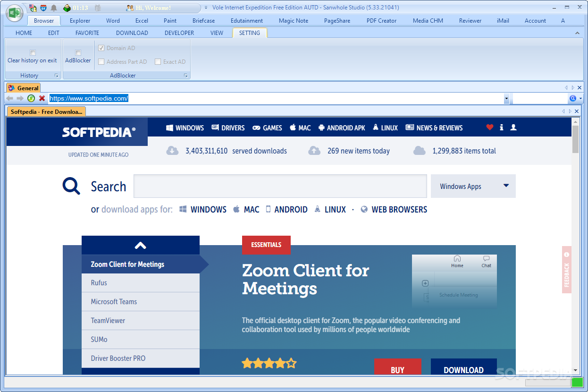The image size is (588, 392).
Task: Enable the AdBlocker checkbox
Action: pyautogui.click(x=78, y=53)
